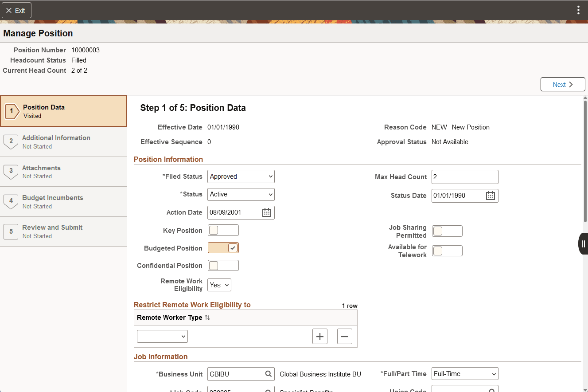Exit the Manage Position page
Viewport: 588px width, 392px height.
click(x=16, y=10)
